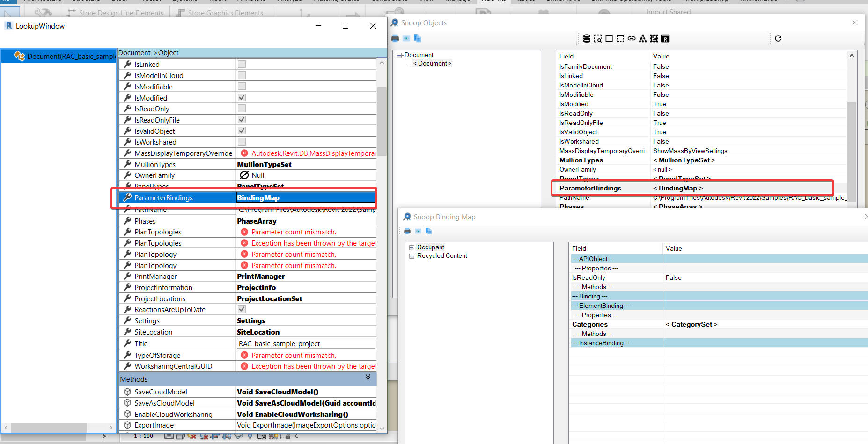This screenshot has width=868, height=444.
Task: Click the Snoop Dependent Elements icon
Action: [643, 38]
